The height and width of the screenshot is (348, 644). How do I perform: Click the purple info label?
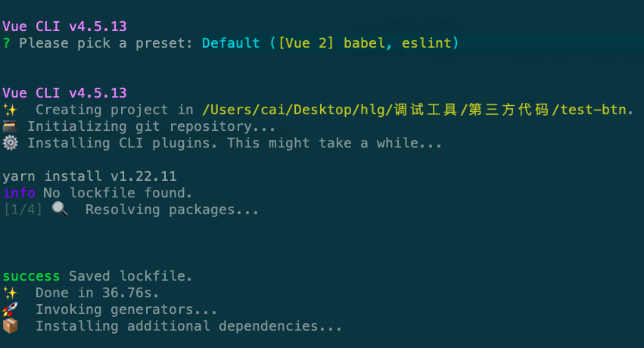pyautogui.click(x=19, y=192)
